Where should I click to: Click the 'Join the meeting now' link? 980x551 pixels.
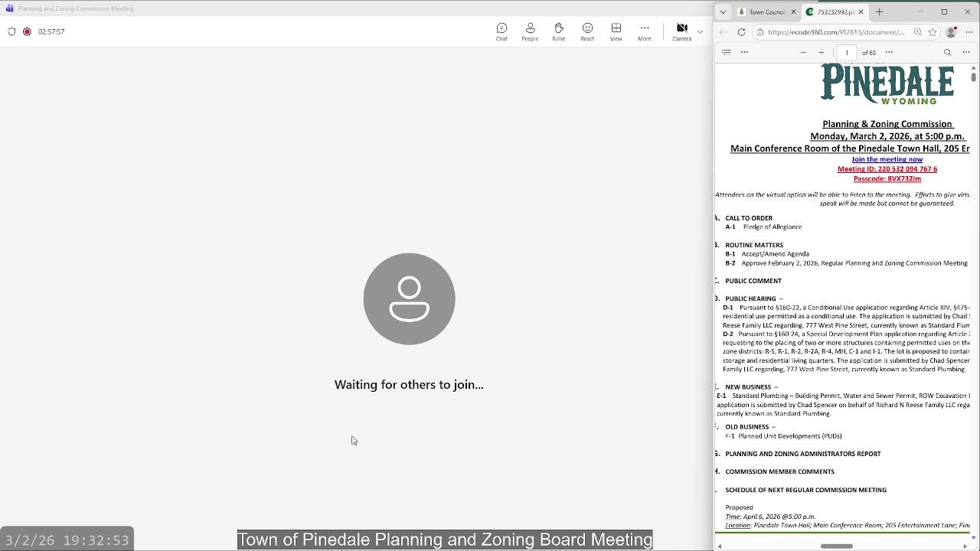[x=887, y=159]
